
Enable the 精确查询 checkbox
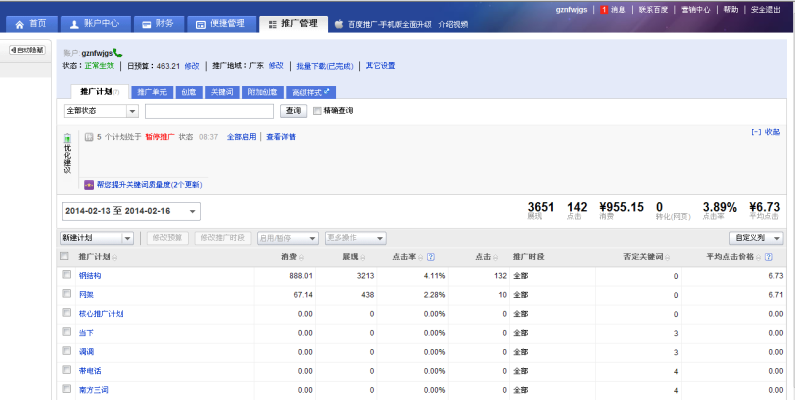pos(318,111)
